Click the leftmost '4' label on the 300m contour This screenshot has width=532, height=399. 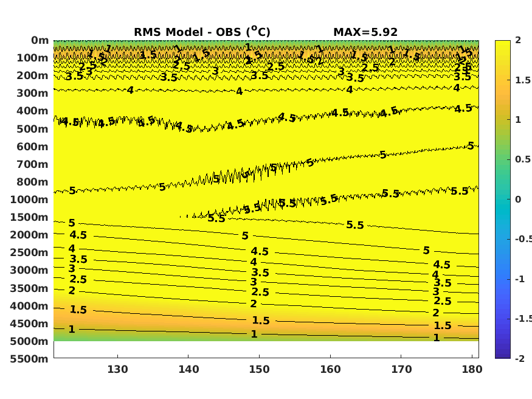pos(130,90)
